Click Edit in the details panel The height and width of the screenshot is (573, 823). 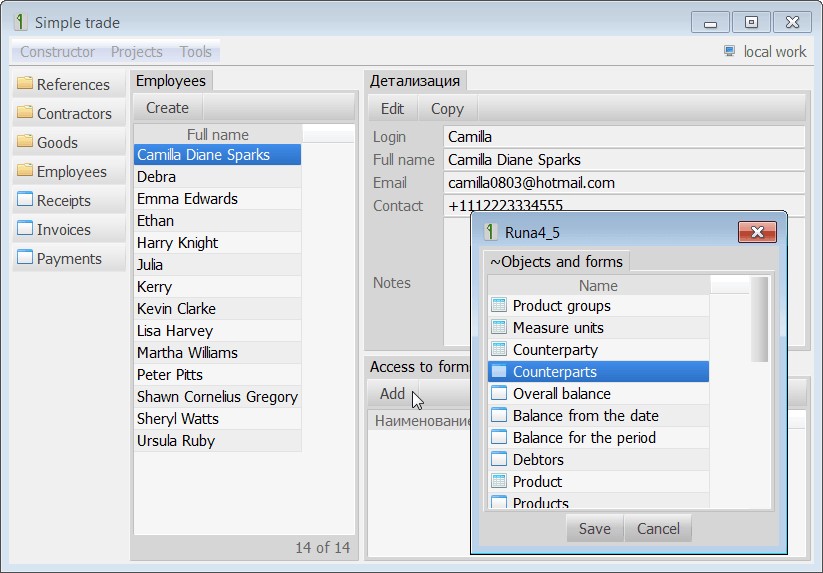click(392, 109)
